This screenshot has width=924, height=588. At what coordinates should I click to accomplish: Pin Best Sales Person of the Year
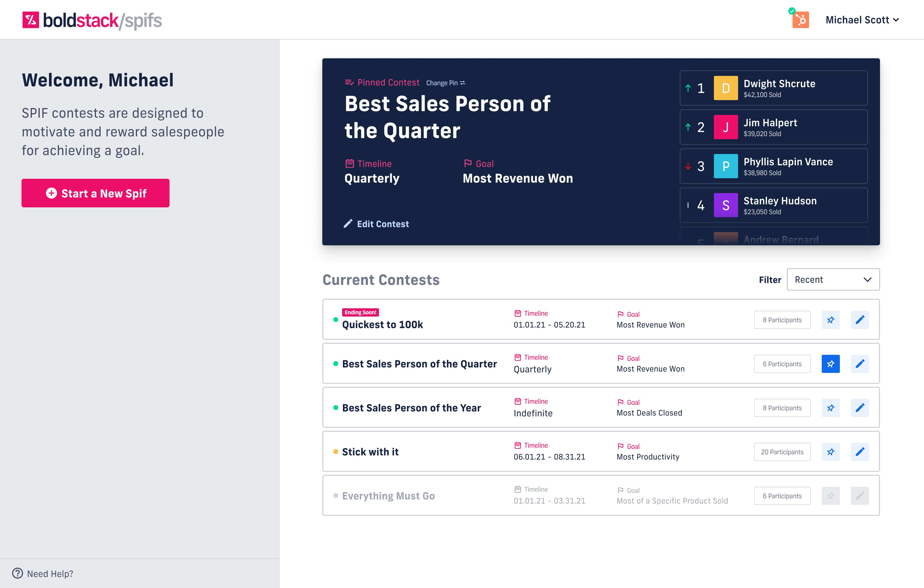pyautogui.click(x=831, y=408)
